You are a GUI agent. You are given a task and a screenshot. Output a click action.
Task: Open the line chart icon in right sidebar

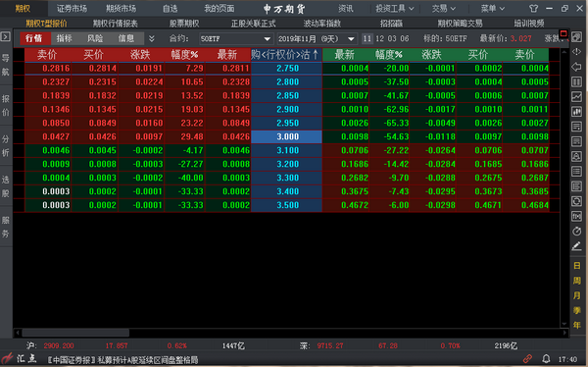[x=576, y=96]
